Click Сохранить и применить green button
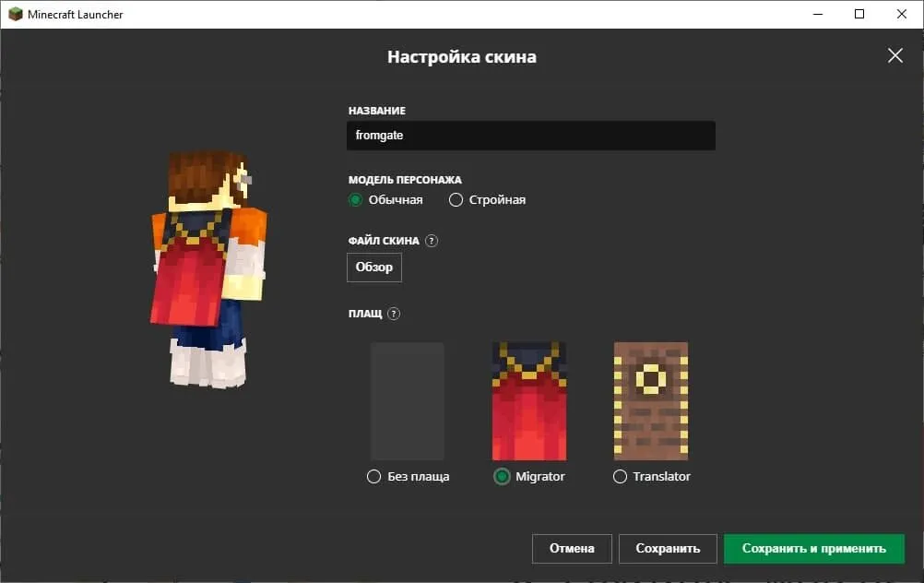The image size is (924, 583). (814, 549)
